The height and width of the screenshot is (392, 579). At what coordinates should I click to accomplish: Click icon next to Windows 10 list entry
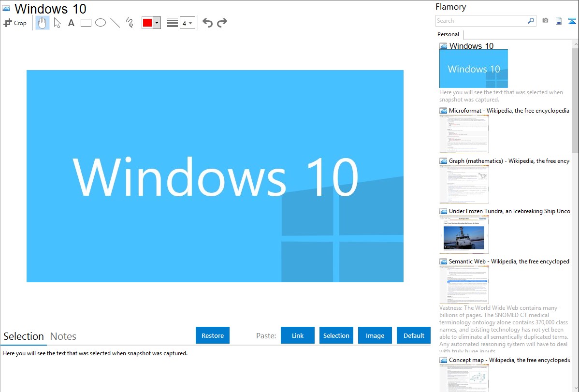[444, 46]
